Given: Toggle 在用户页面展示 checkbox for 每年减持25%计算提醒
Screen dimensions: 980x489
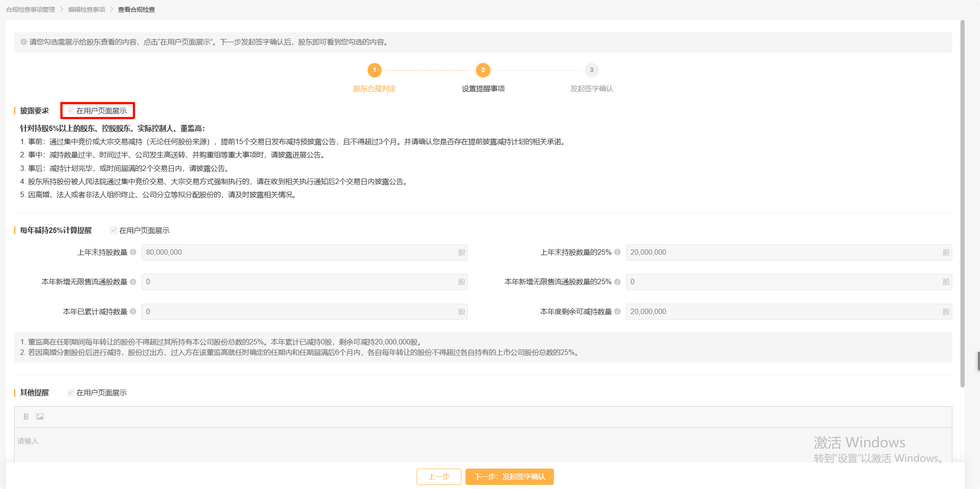Looking at the screenshot, I should [x=114, y=231].
